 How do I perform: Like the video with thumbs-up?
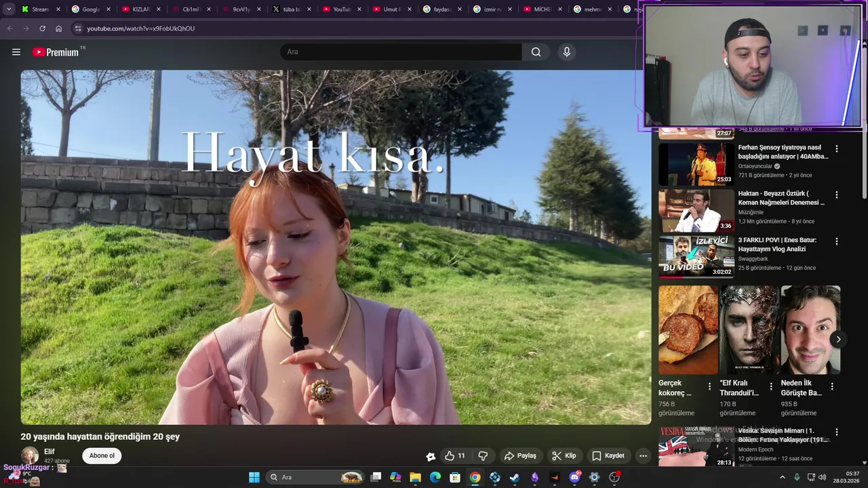point(455,456)
